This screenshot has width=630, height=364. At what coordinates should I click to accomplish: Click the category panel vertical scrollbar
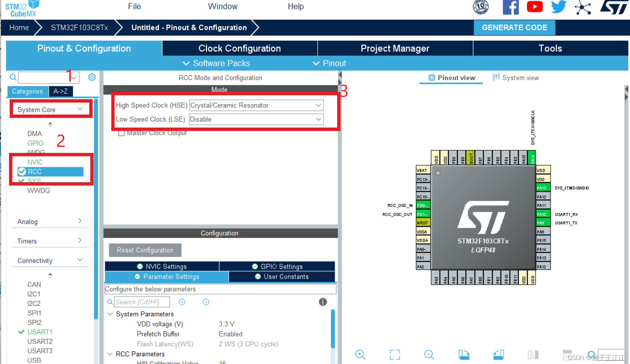click(96, 209)
